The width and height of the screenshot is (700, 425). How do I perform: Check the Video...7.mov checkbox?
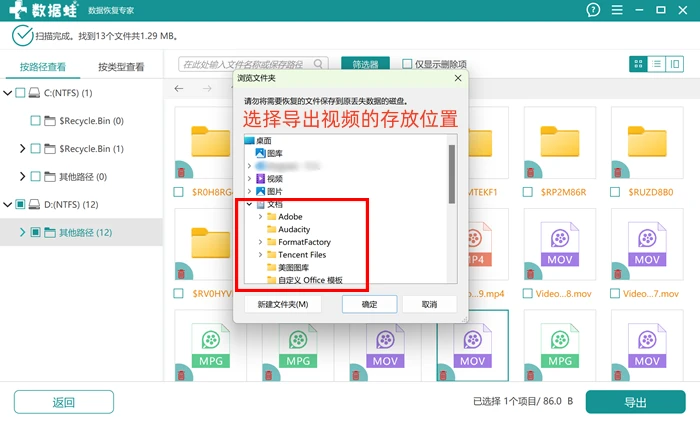point(615,293)
